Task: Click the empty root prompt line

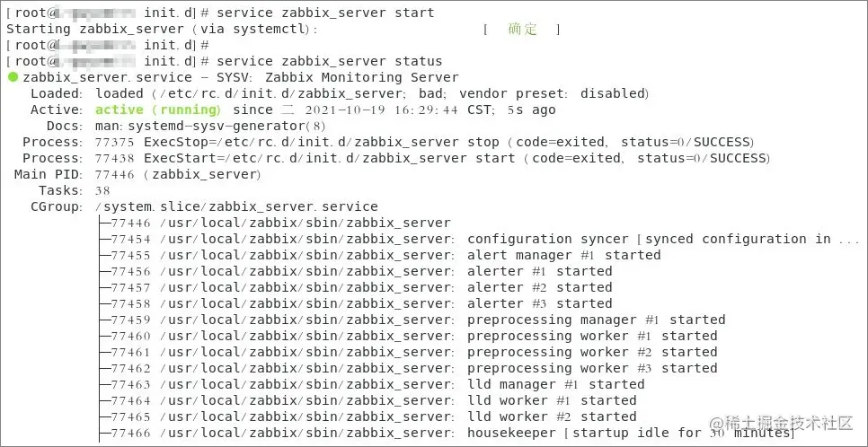Action: [108, 45]
